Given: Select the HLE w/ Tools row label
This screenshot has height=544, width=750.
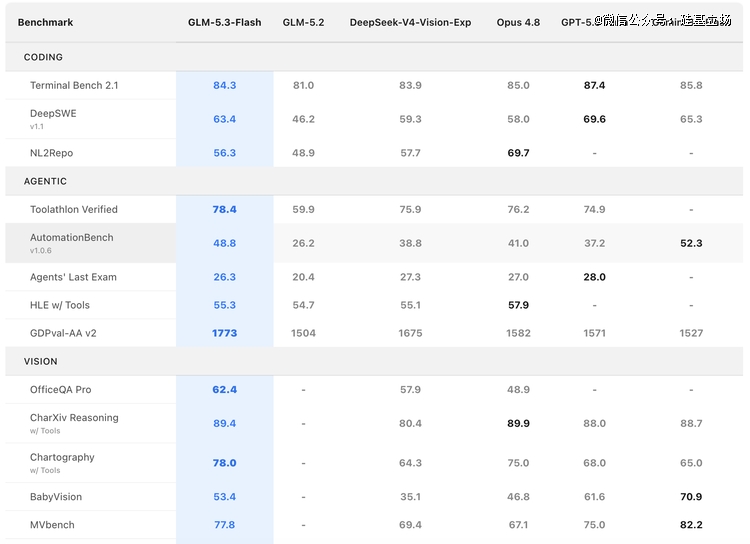Looking at the screenshot, I should 60,305.
